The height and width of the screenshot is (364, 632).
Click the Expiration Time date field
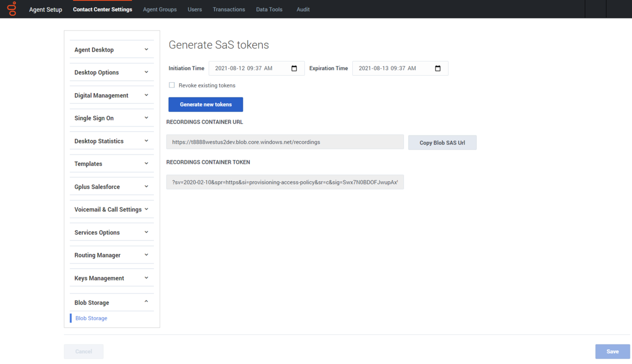tap(400, 68)
